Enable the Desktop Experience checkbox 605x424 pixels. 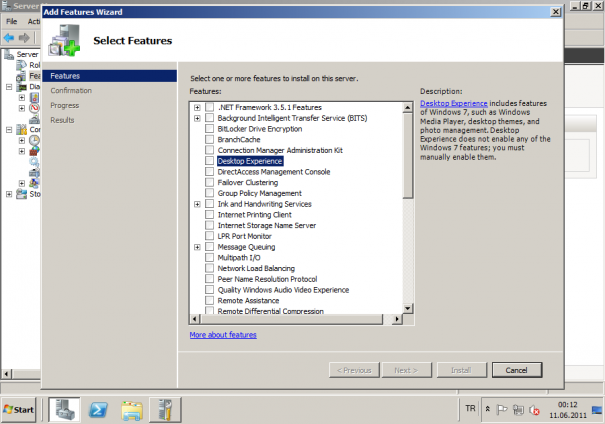click(x=210, y=161)
